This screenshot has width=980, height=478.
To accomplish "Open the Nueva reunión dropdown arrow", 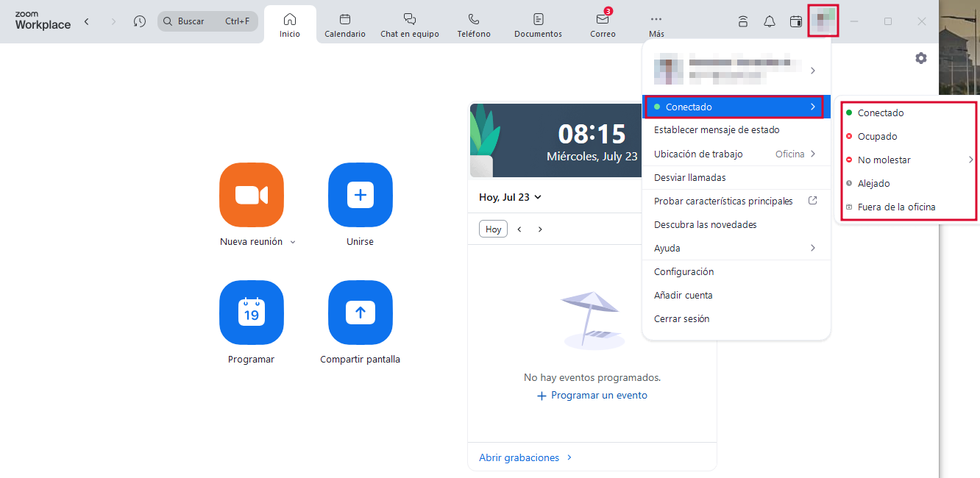I will [293, 243].
